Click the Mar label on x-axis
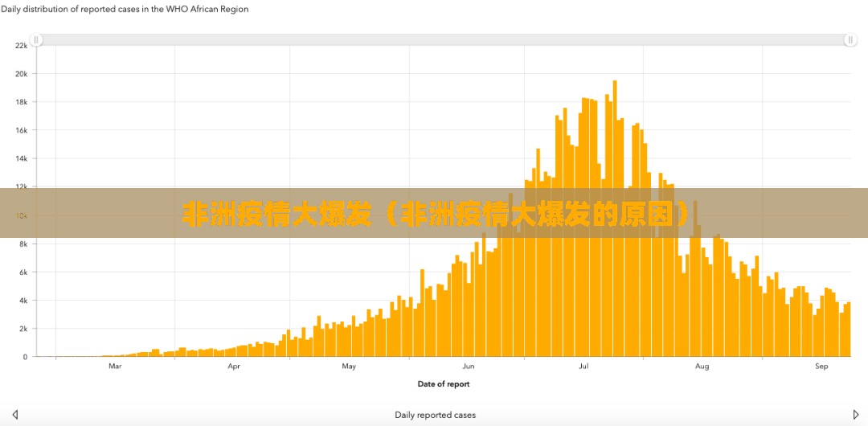The image size is (868, 426). (x=115, y=367)
